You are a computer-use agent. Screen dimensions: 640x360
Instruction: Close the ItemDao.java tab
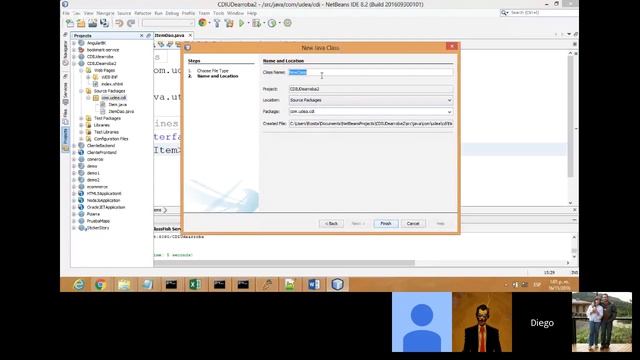pyautogui.click(x=190, y=36)
